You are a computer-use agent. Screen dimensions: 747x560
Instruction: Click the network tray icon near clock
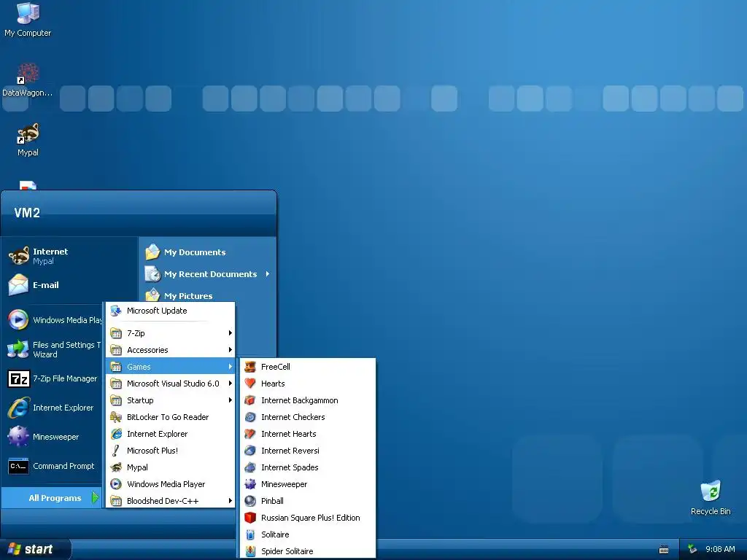(x=692, y=549)
